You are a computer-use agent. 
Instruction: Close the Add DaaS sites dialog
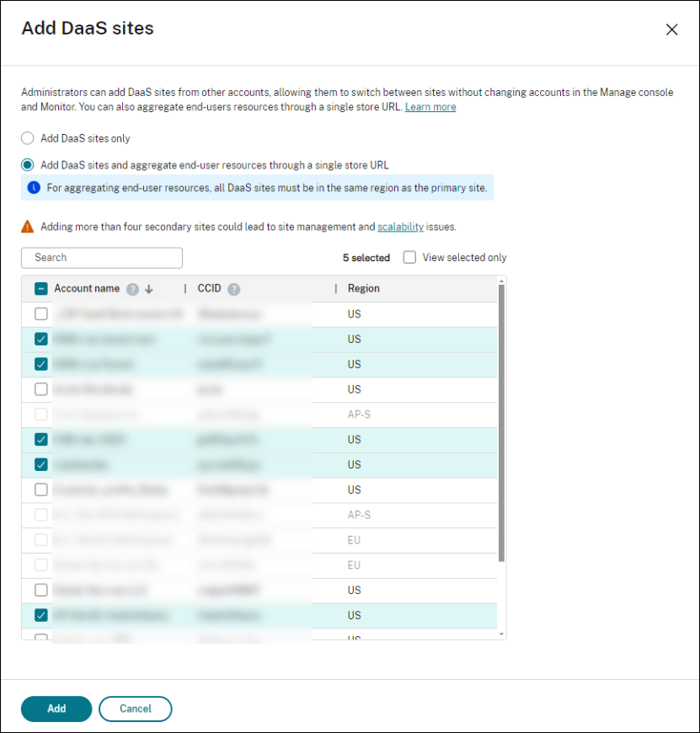click(671, 29)
